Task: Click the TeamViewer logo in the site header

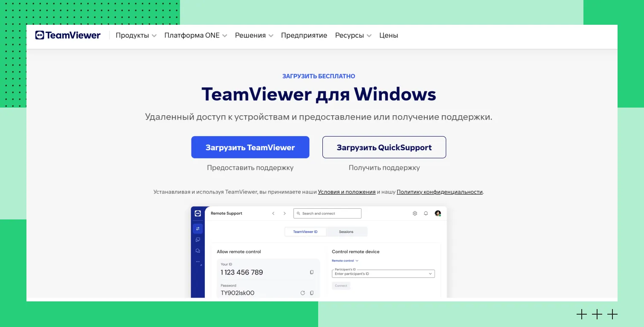Action: coord(68,35)
